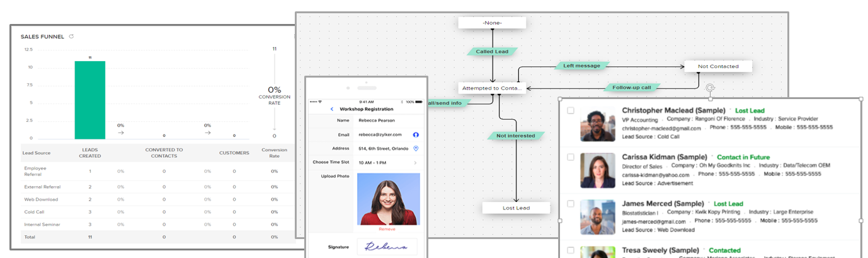The height and width of the screenshot is (258, 868).
Task: Open Carissa Kidman's profile photo
Action: click(598, 170)
